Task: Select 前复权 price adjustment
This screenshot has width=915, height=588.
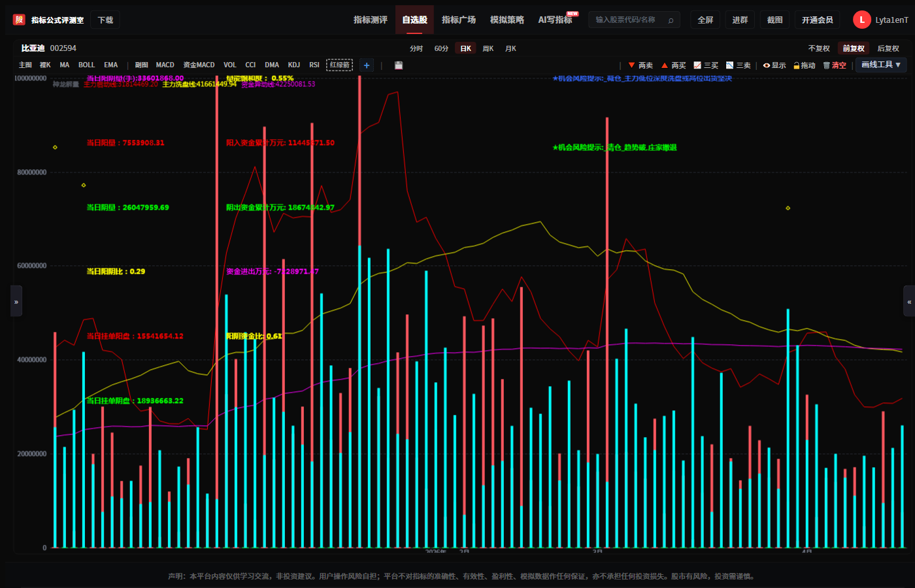Action: [x=854, y=48]
